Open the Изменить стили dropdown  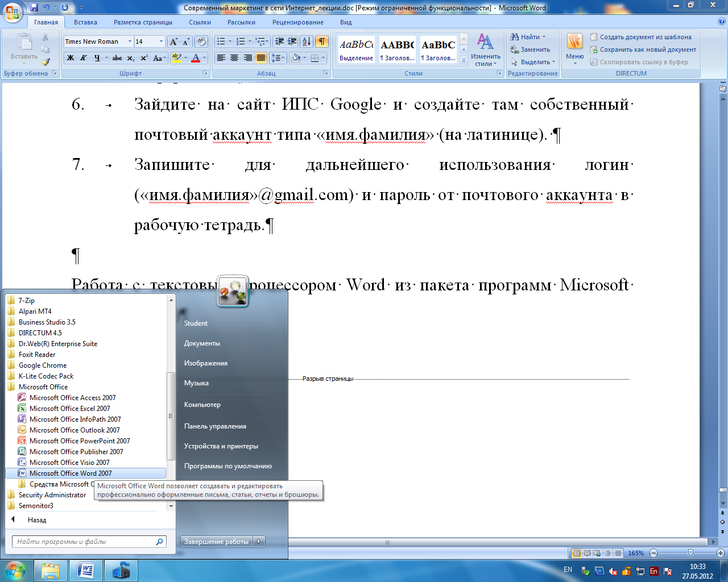[485, 50]
